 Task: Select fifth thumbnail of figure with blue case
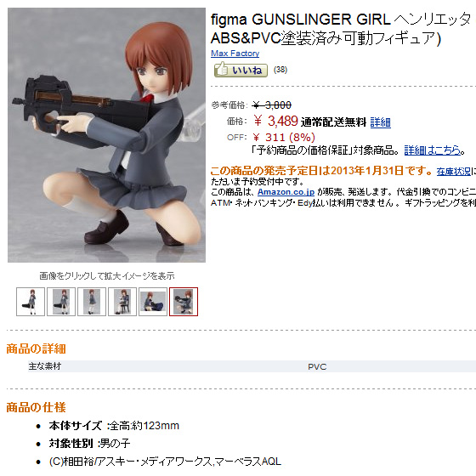coord(153,302)
